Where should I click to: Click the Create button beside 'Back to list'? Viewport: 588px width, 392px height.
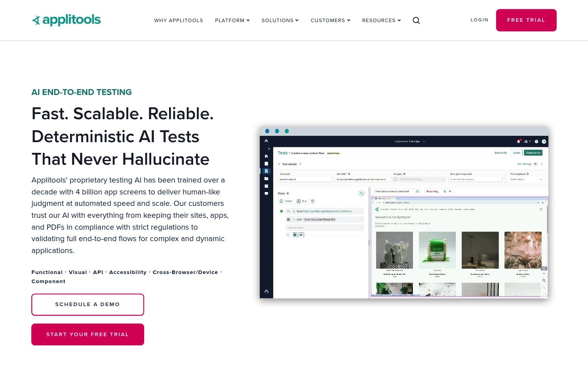[517, 153]
